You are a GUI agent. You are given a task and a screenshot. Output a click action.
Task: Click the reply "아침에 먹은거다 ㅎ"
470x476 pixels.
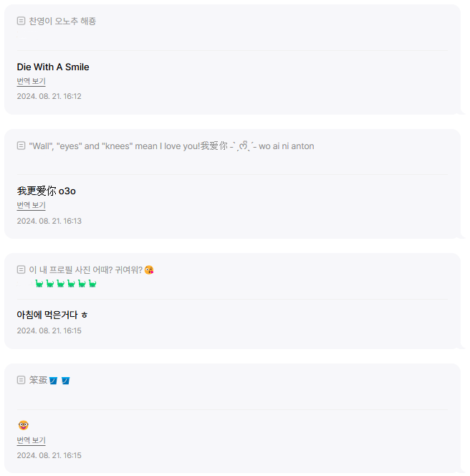coord(52,315)
